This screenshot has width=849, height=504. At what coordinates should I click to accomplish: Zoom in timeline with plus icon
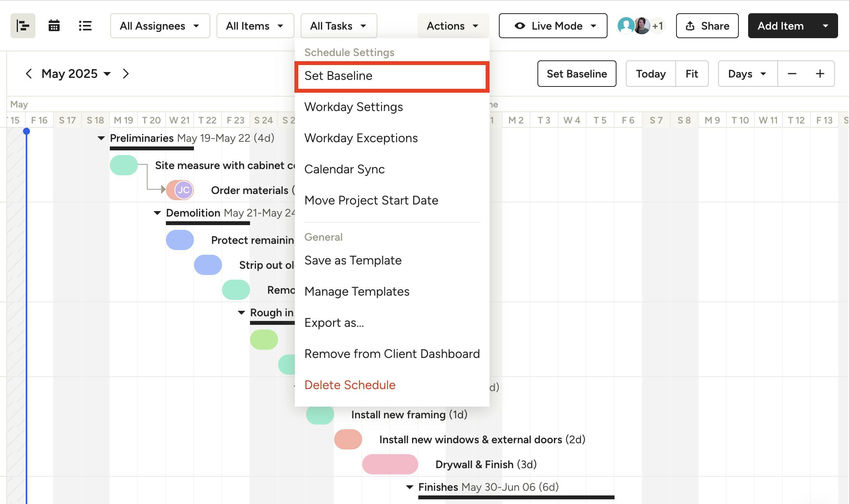pyautogui.click(x=820, y=74)
